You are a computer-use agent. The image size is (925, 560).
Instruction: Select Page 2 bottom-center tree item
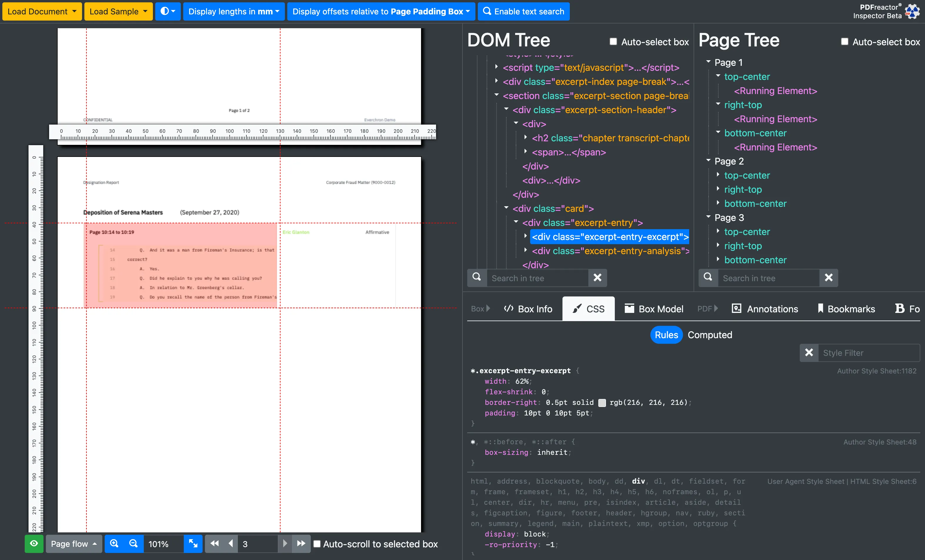[755, 203]
